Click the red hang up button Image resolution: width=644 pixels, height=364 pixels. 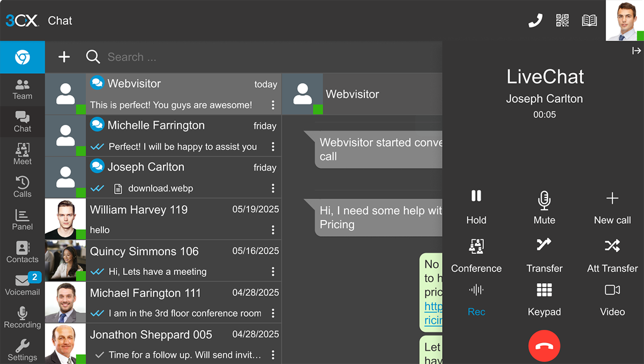pos(544,346)
